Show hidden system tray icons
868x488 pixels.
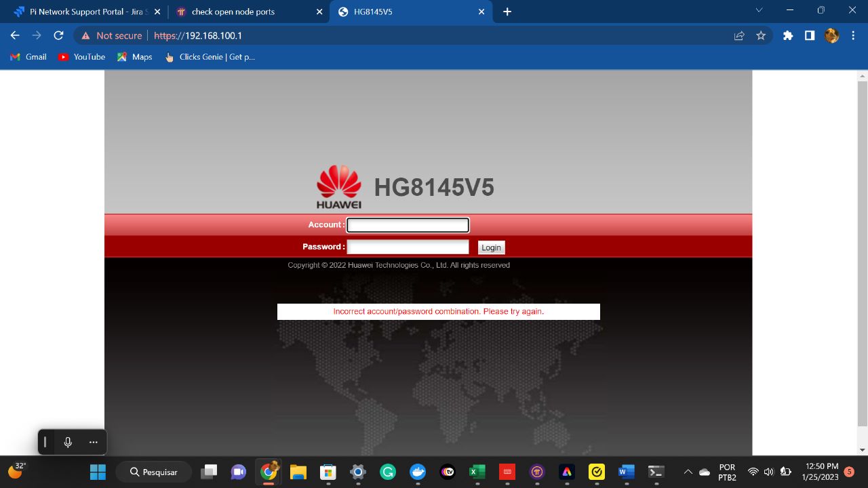click(688, 472)
